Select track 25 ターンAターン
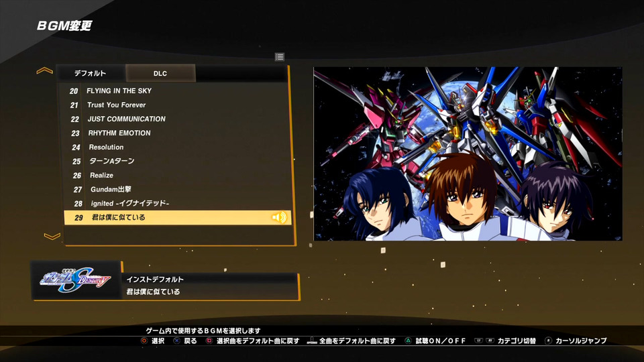The height and width of the screenshot is (362, 644). point(177,161)
